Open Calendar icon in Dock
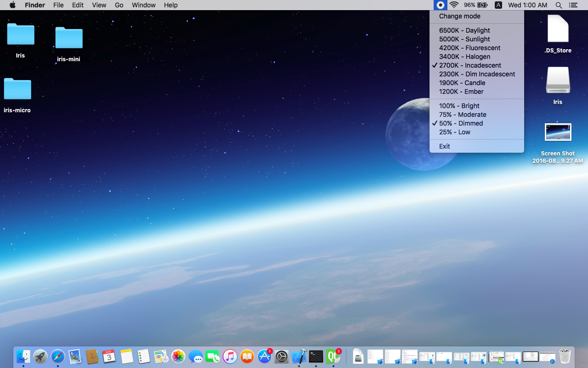588x368 pixels. pos(109,356)
